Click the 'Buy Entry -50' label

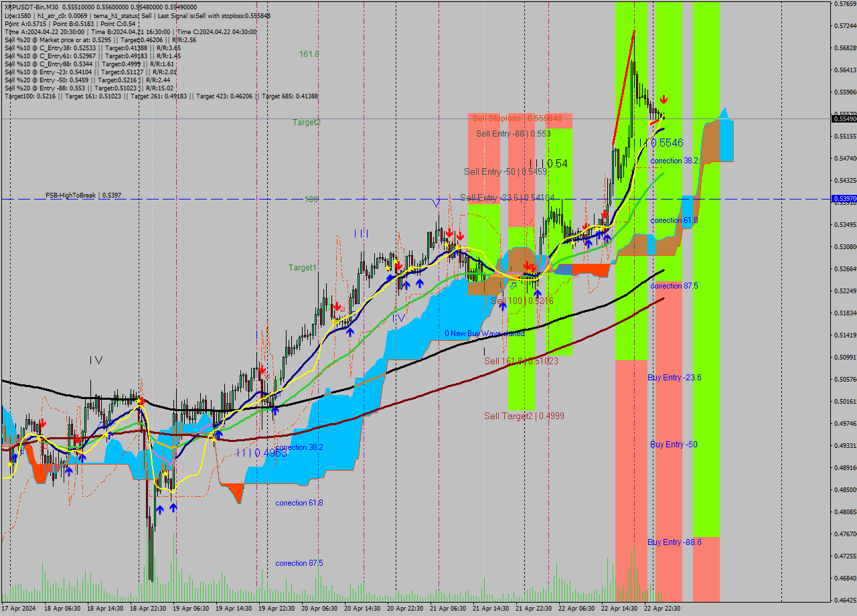(x=674, y=445)
